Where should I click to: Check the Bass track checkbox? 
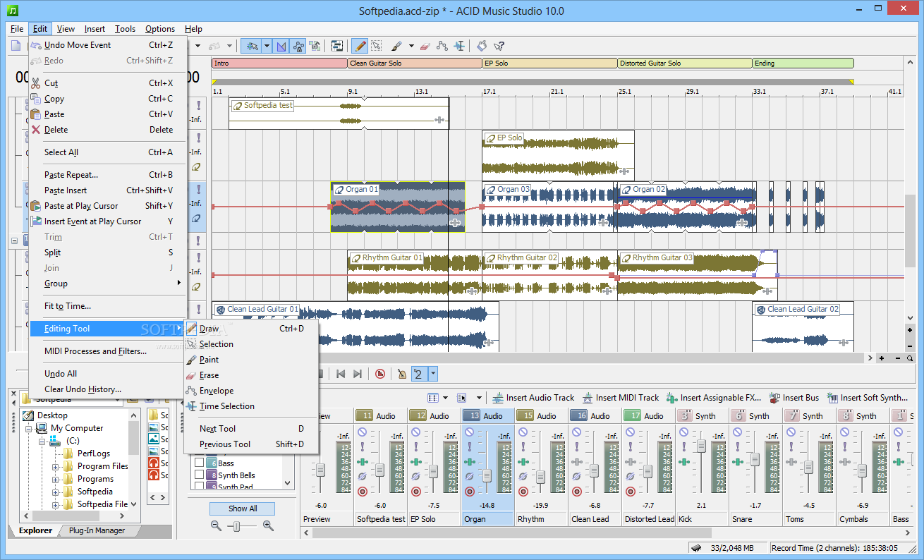coord(200,463)
